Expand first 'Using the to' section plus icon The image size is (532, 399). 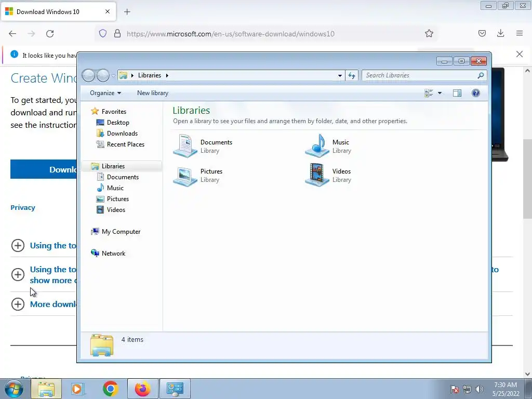(x=18, y=246)
